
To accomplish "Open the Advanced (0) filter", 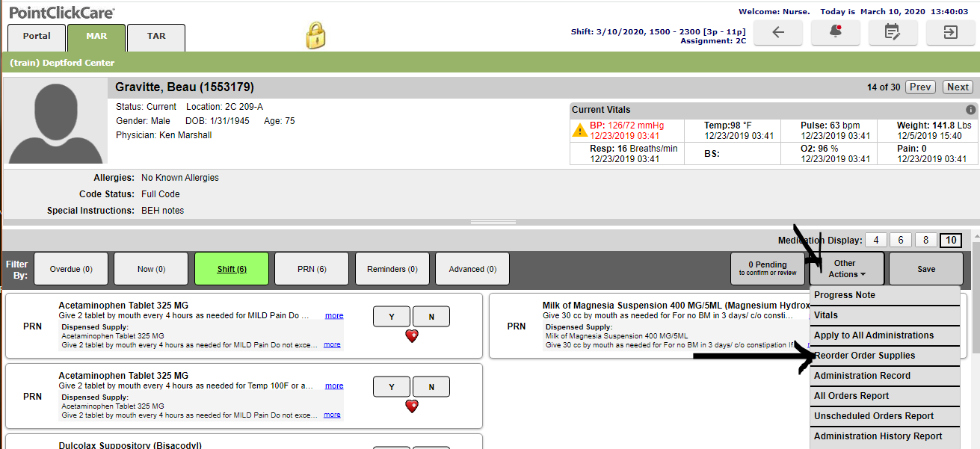I will pyautogui.click(x=472, y=269).
